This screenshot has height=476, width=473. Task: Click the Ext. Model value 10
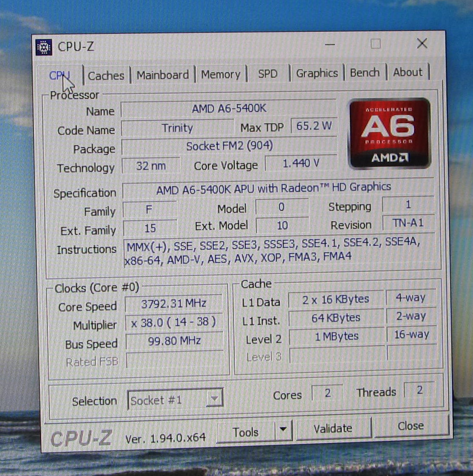tap(282, 225)
